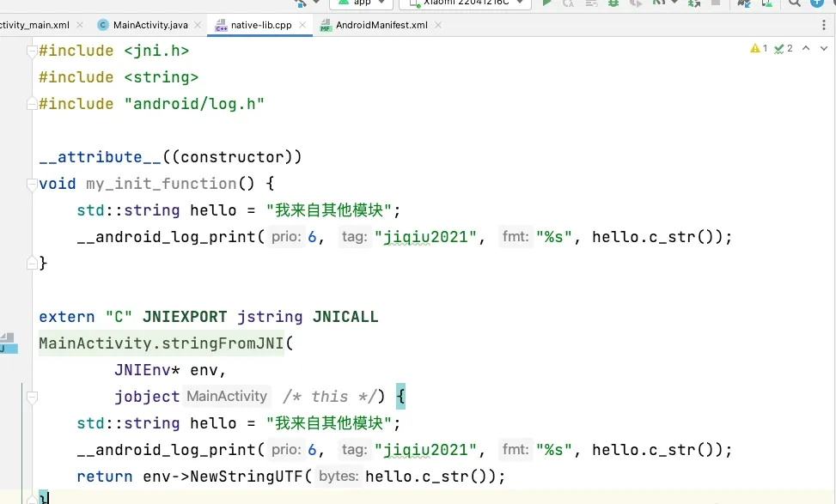Jump to previous highlighted problem arrow
The image size is (836, 504).
pos(806,48)
